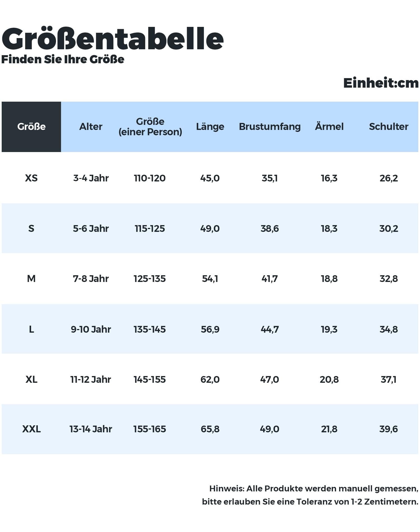Select the Ärmel column header
The height and width of the screenshot is (532, 420).
[329, 126]
